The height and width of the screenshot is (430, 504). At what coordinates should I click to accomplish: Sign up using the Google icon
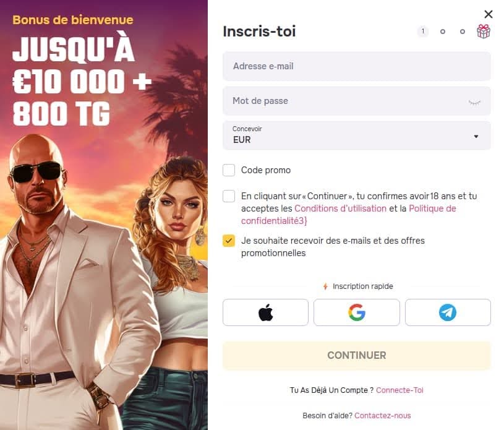pos(357,312)
